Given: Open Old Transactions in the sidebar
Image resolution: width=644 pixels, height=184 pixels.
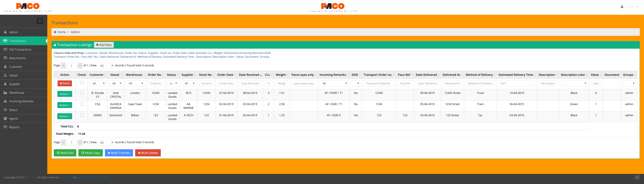Looking at the screenshot, I should [20, 49].
